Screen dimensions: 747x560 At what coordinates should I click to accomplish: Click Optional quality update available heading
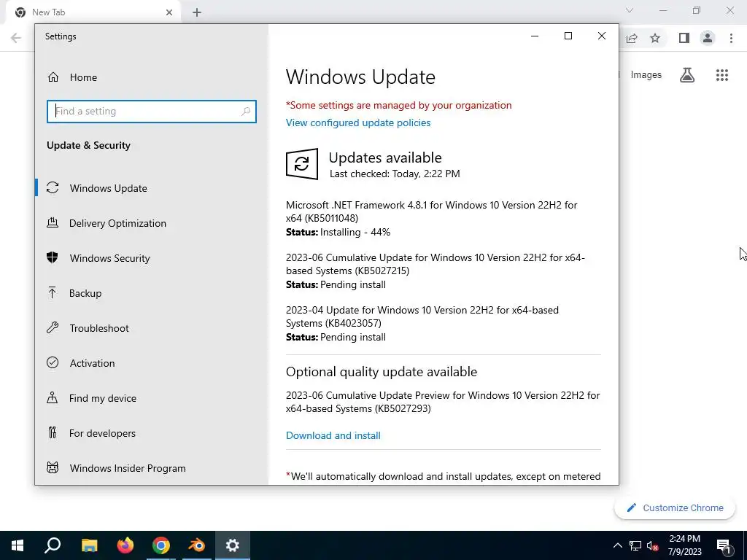(381, 371)
